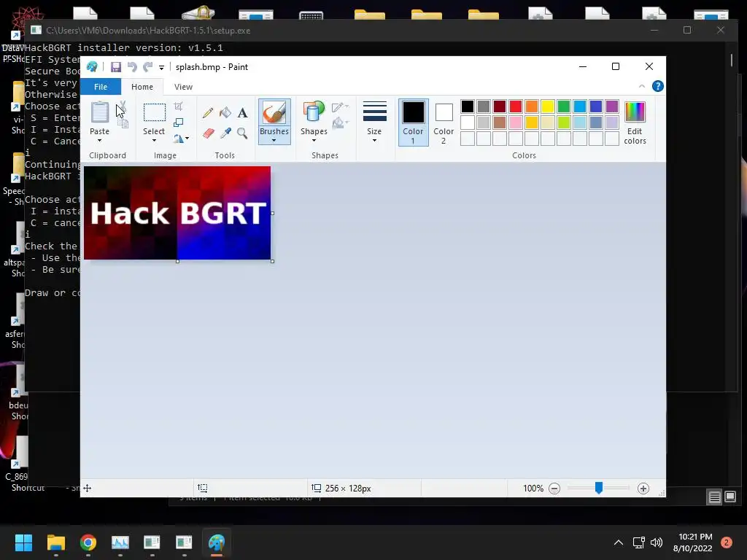This screenshot has height=560, width=747.
Task: Click the Save icon in quick access
Action: tap(116, 67)
